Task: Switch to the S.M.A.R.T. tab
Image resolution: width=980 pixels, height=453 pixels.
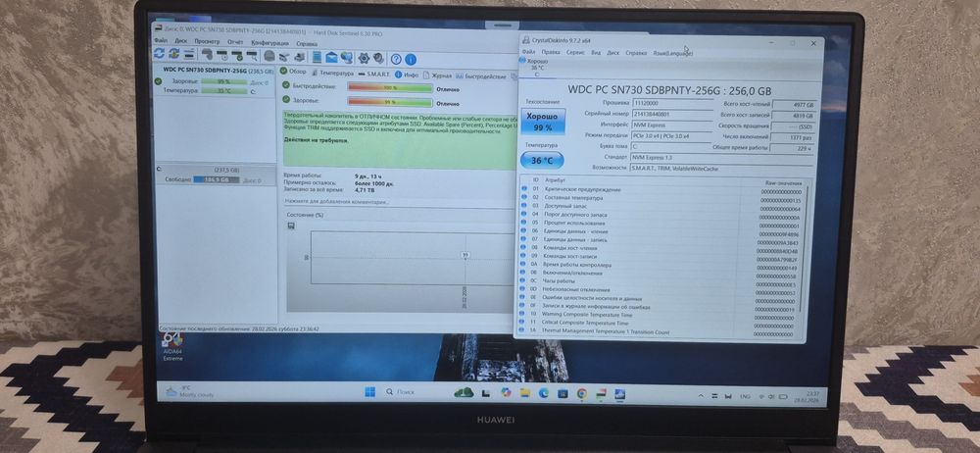Action: (x=374, y=74)
